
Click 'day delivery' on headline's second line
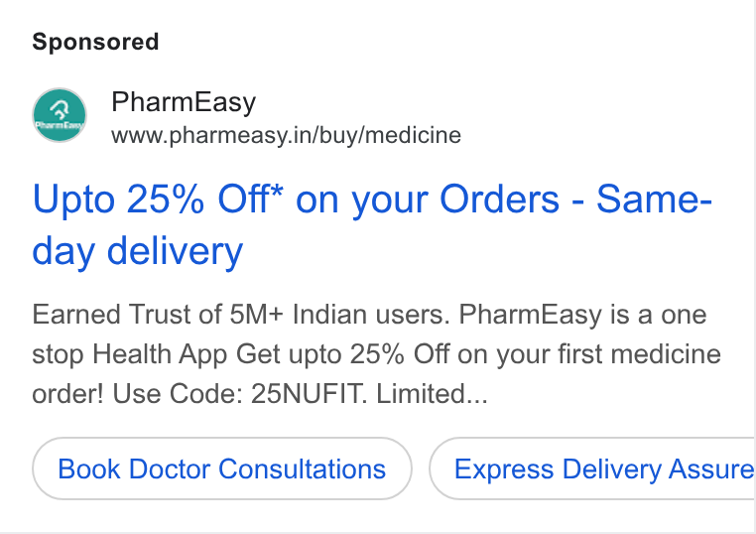coord(138,252)
